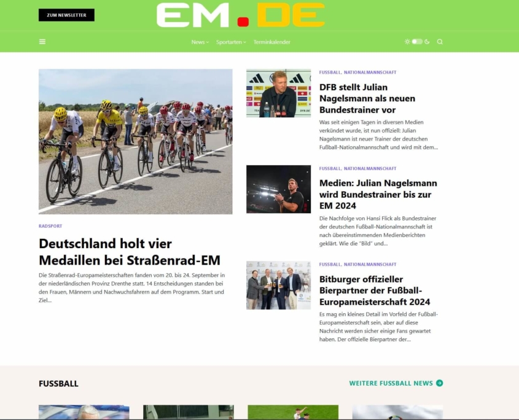The height and width of the screenshot is (420, 519).
Task: Click the Nagelsmann press conference thumbnail
Action: [278, 93]
